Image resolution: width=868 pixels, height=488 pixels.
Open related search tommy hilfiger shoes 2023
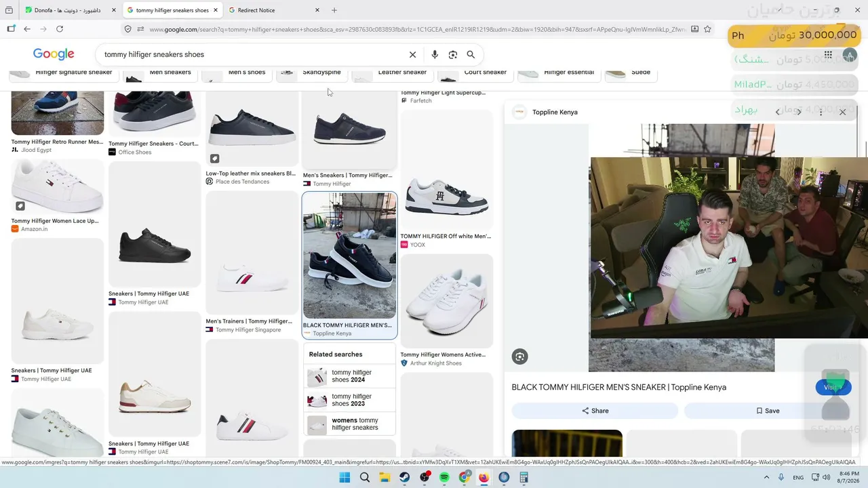pyautogui.click(x=349, y=400)
